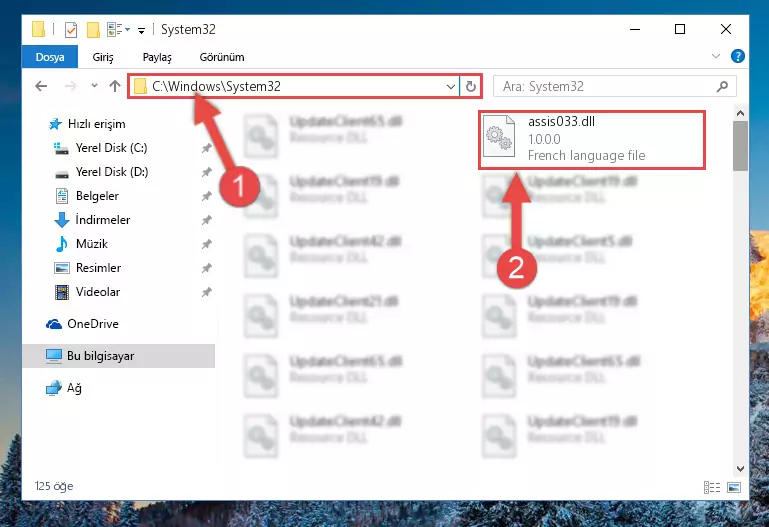
Task: Click the 1.0.0.0 version text
Action: pos(544,139)
